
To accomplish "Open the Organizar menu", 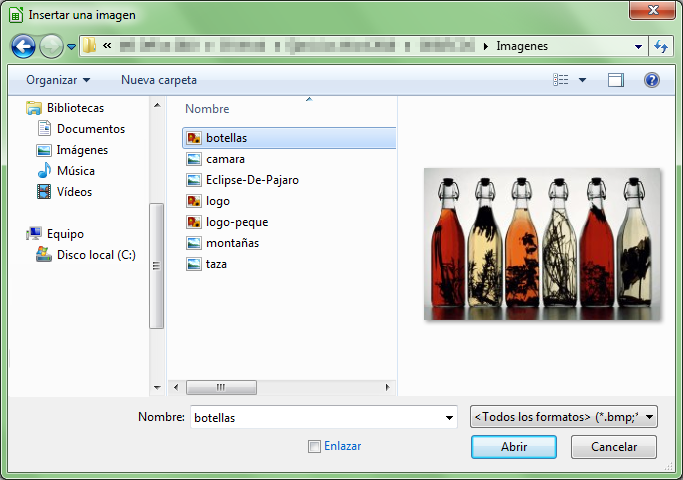I will click(x=58, y=80).
